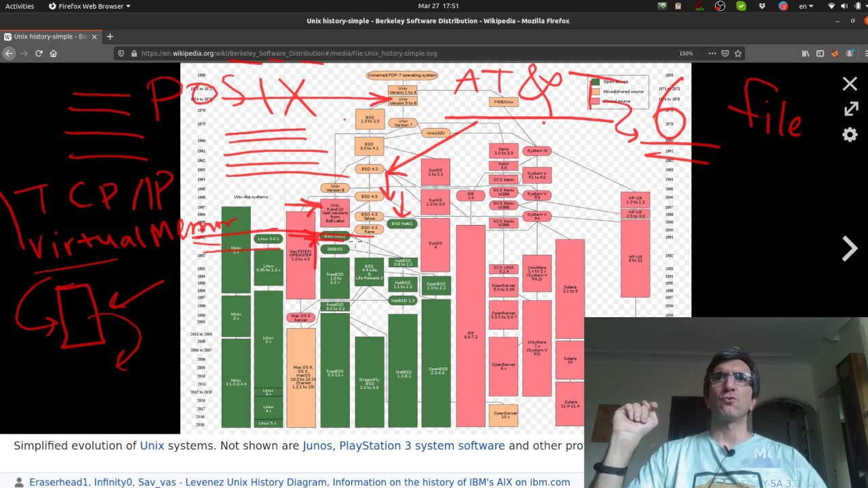Close the Unix history-simple tab

95,37
